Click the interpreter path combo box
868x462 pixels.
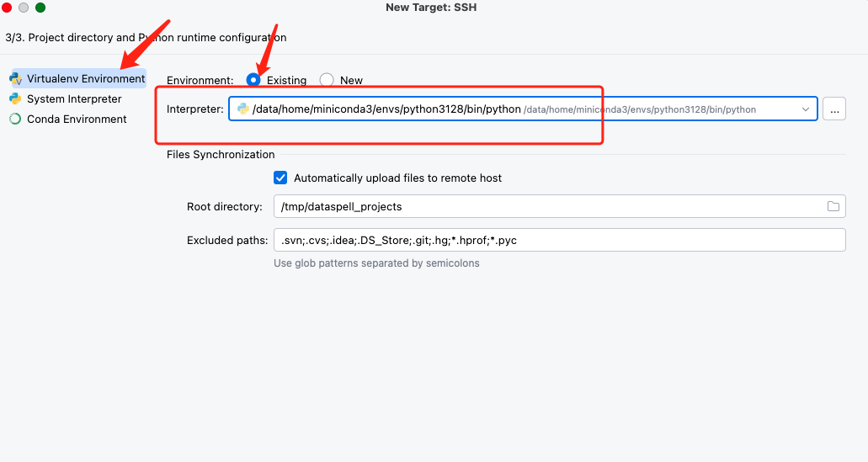click(523, 109)
